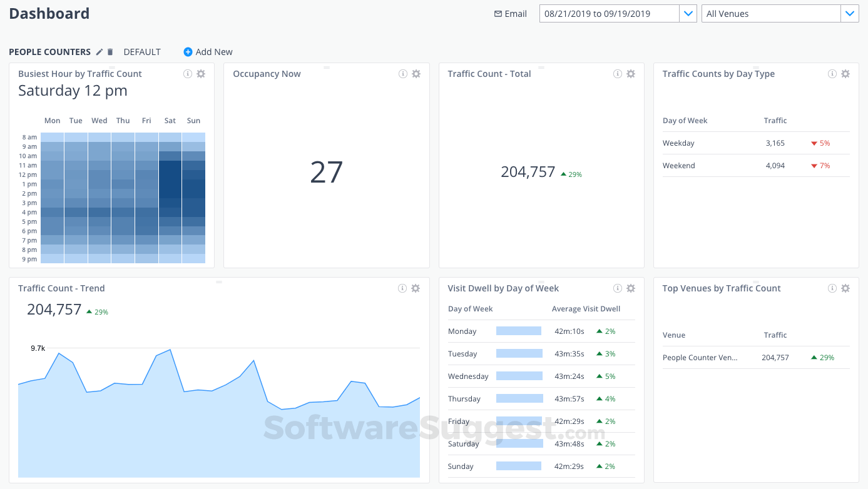Open gear settings on Traffic Count - Total
The image size is (868, 489).
[x=630, y=73]
